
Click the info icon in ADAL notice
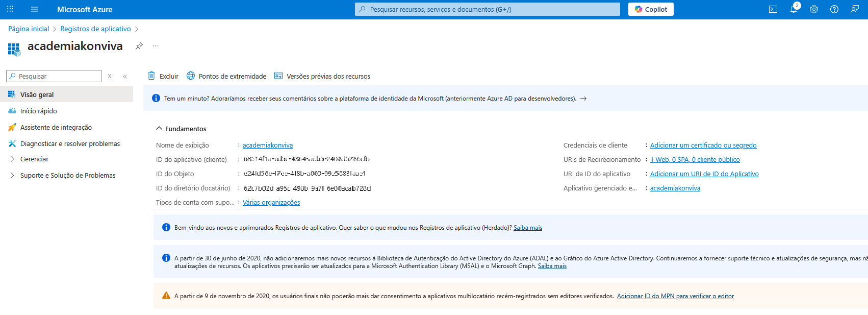[166, 258]
